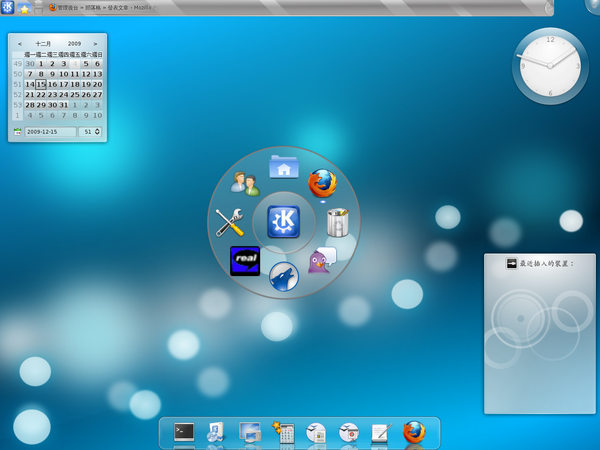600x450 pixels.
Task: Select December 25 in the calendar
Action: point(75,95)
